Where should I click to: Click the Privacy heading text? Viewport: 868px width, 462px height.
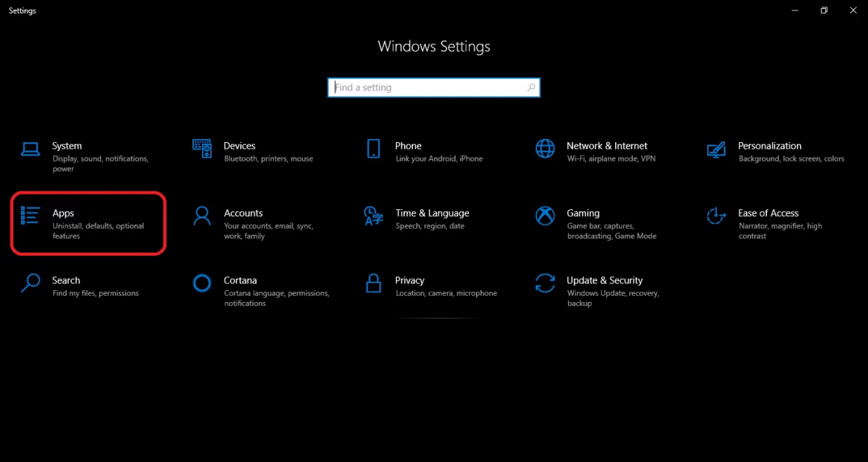409,280
